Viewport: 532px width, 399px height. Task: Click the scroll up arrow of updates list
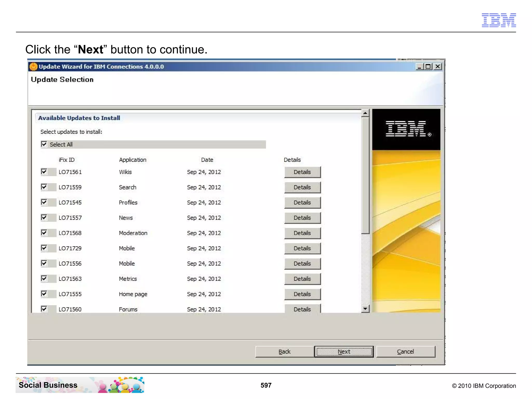(x=365, y=113)
